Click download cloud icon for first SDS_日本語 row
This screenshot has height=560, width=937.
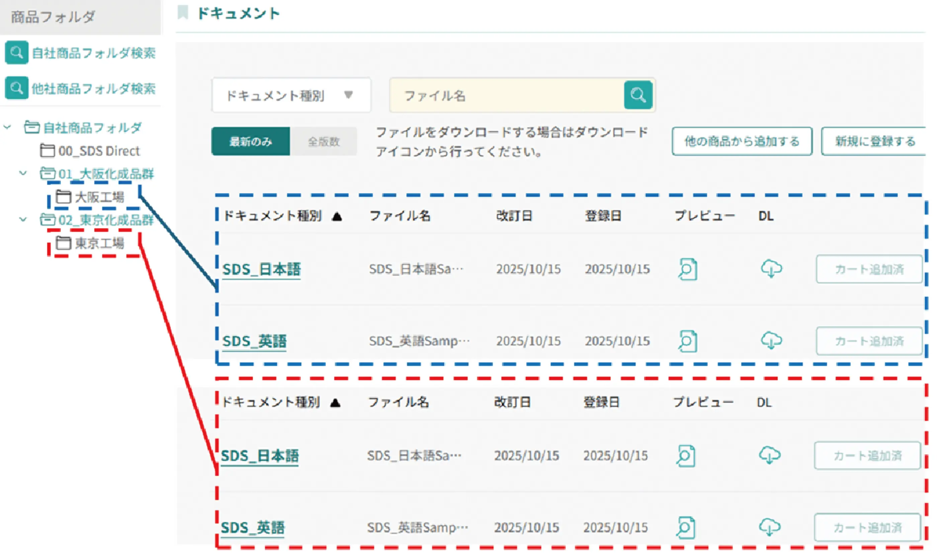771,268
